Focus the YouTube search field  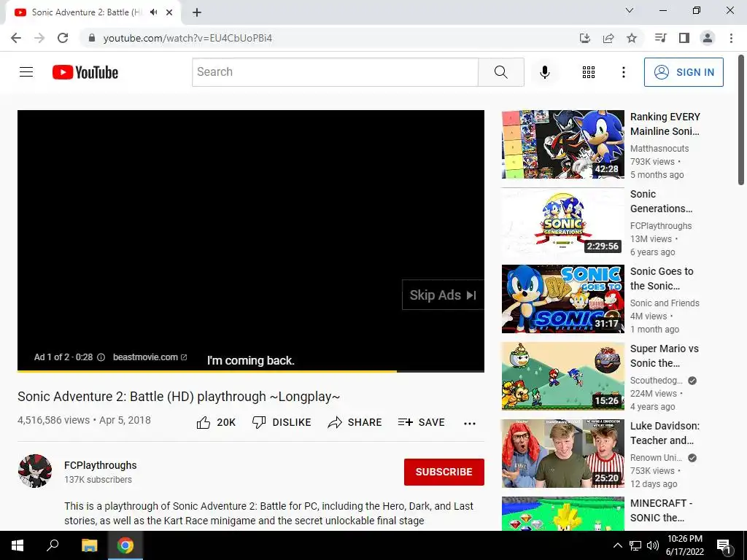[335, 72]
